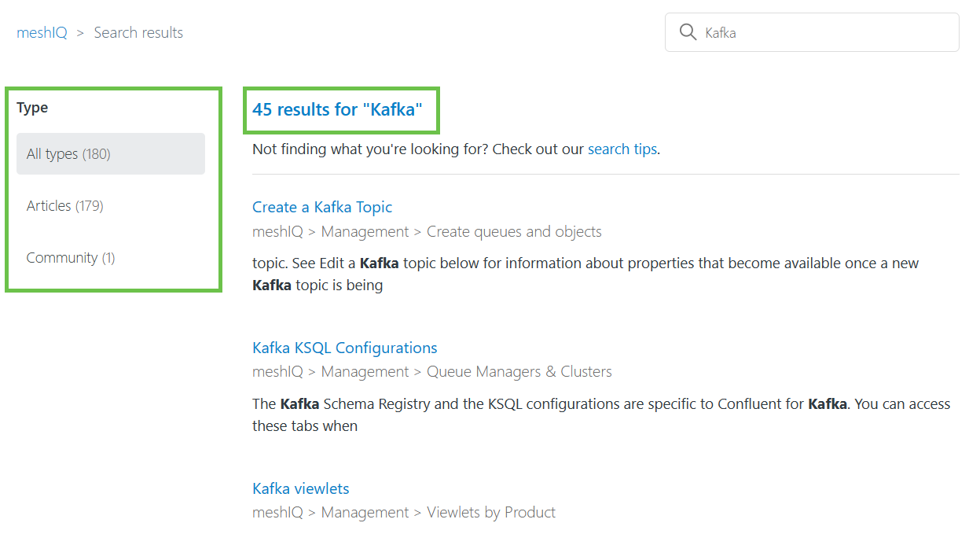Open the 'Viewlets by Product' category link
This screenshot has width=980, height=534.
point(491,512)
